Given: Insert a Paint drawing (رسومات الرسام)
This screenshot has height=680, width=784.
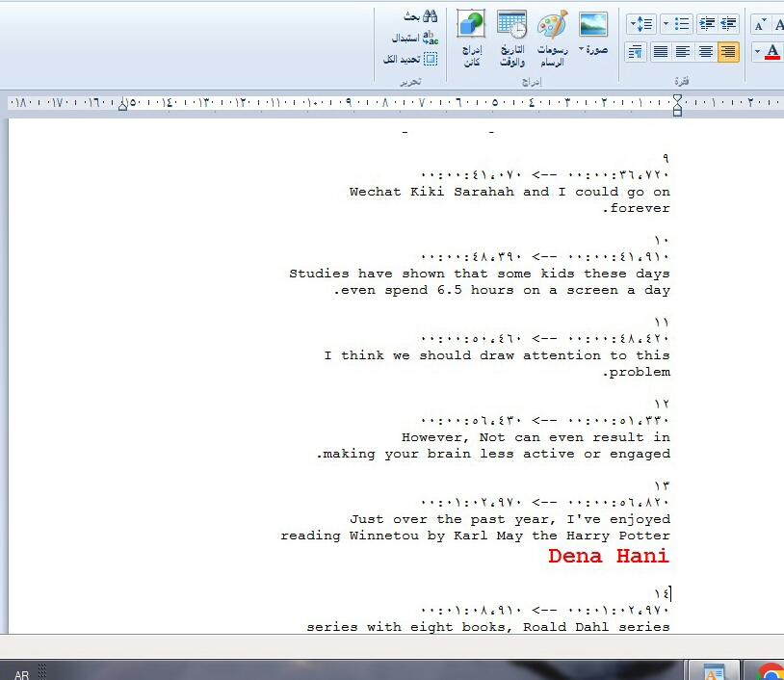Looking at the screenshot, I should point(552,39).
